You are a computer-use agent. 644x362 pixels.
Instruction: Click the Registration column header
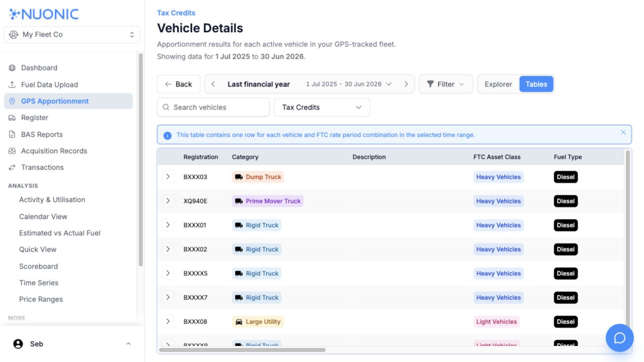pos(201,157)
